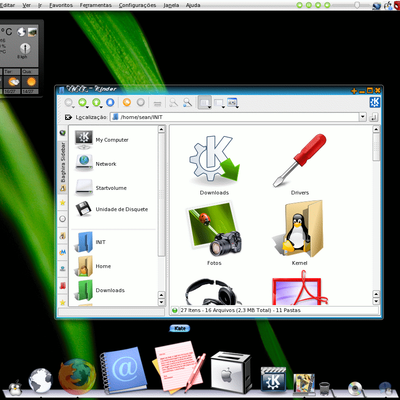
Task: Open the Apple toaster dock icon
Action: tap(231, 372)
